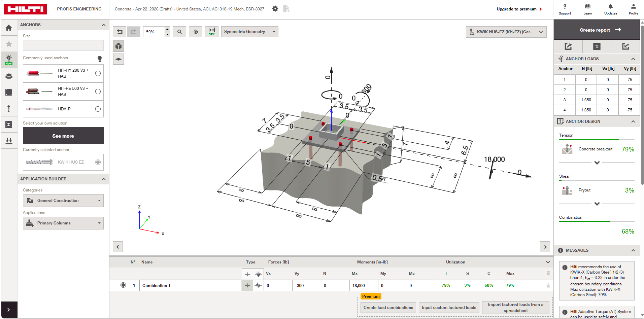This screenshot has height=319, width=644.
Task: Select Combination 1 row radio button
Action: (123, 285)
